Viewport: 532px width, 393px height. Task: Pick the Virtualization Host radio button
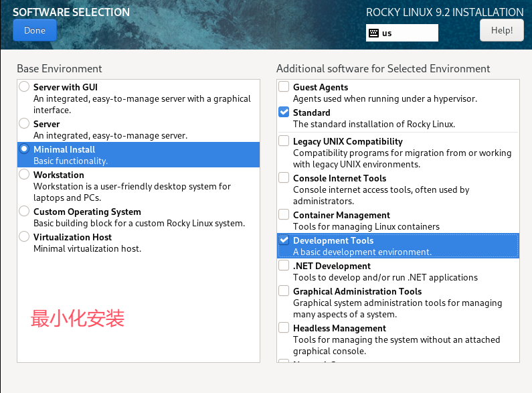[24, 236]
